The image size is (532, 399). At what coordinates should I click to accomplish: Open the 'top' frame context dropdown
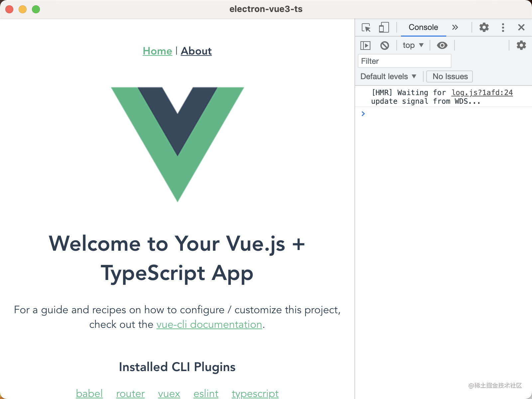tap(413, 45)
